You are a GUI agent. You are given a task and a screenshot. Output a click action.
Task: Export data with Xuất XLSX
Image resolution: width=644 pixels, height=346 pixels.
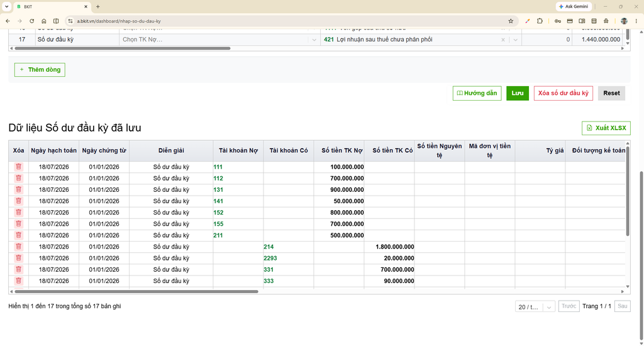point(606,128)
